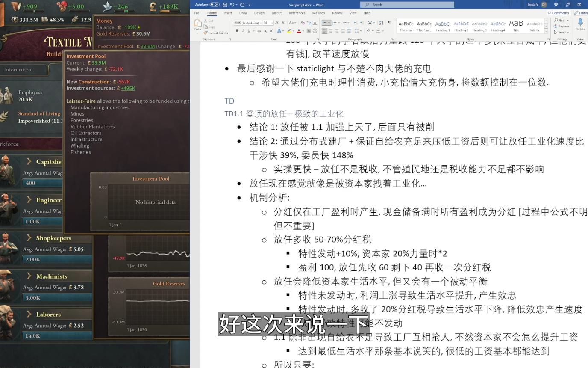The width and height of the screenshot is (588, 368).
Task: Toggle strikethrough formatting
Action: click(x=259, y=31)
